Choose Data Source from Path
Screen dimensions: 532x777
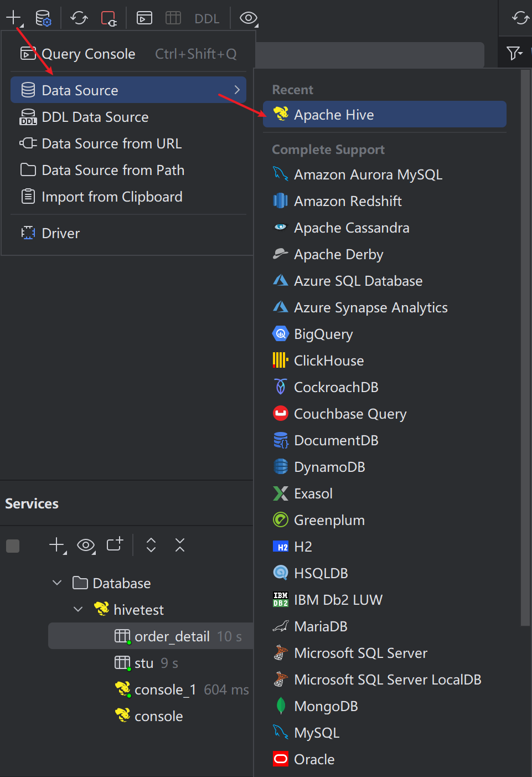click(128, 170)
